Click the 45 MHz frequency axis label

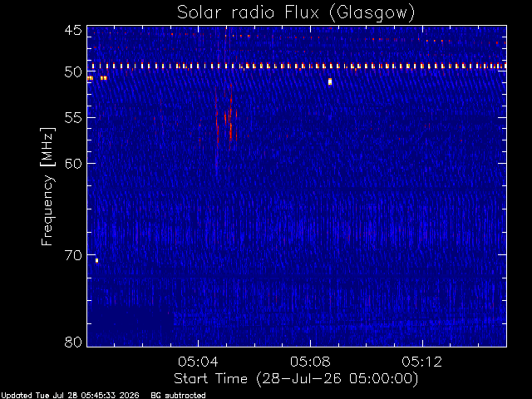[73, 31]
